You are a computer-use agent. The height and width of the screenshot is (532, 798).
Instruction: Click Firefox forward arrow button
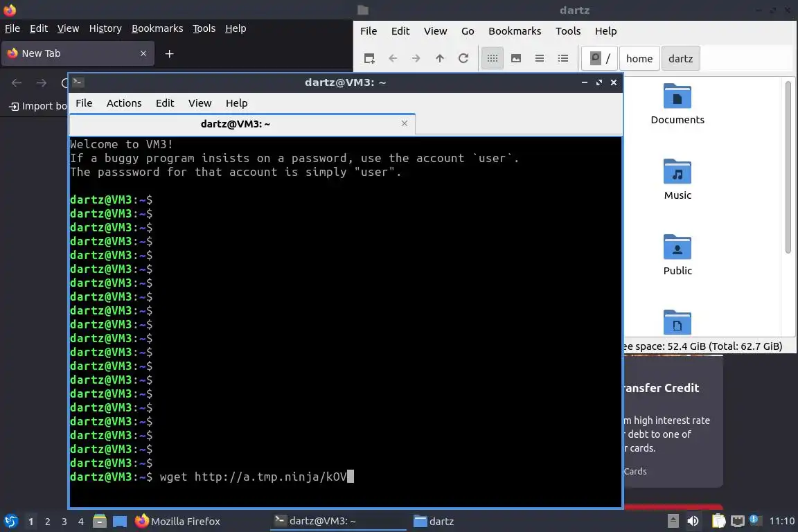[42, 82]
